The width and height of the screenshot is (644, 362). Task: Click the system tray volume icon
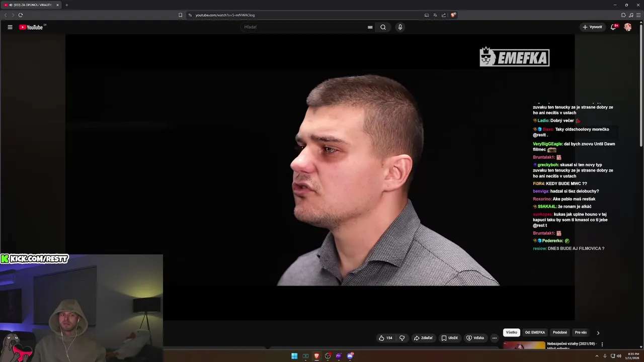619,356
